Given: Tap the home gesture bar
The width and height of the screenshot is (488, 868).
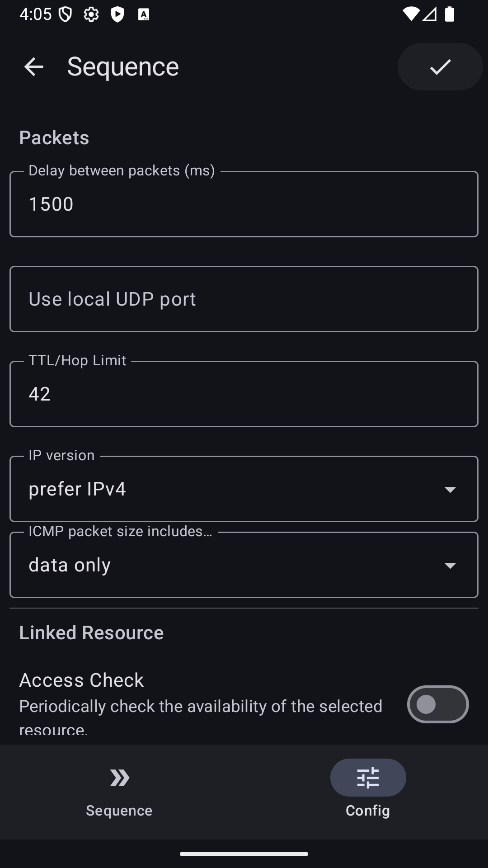Looking at the screenshot, I should coord(244,854).
